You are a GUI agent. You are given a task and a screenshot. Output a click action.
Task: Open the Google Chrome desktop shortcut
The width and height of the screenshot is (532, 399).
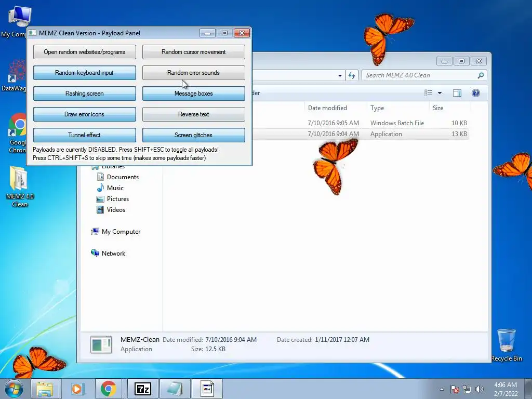pyautogui.click(x=18, y=134)
